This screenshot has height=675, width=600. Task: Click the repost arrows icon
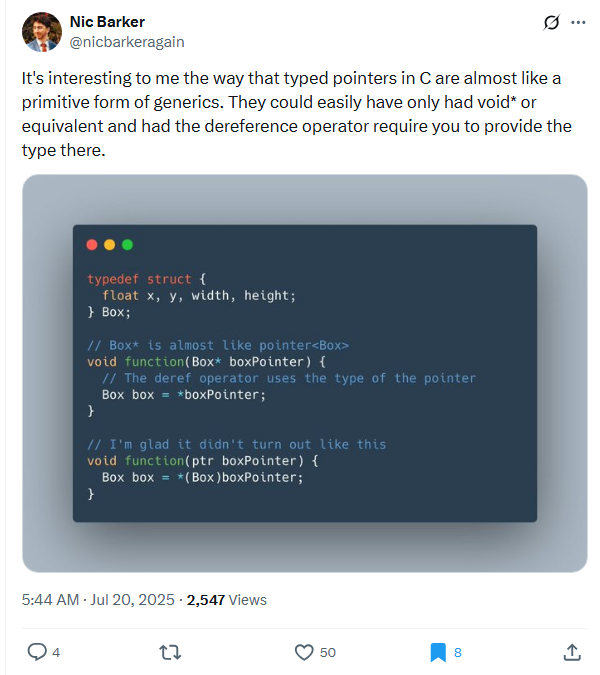click(171, 652)
